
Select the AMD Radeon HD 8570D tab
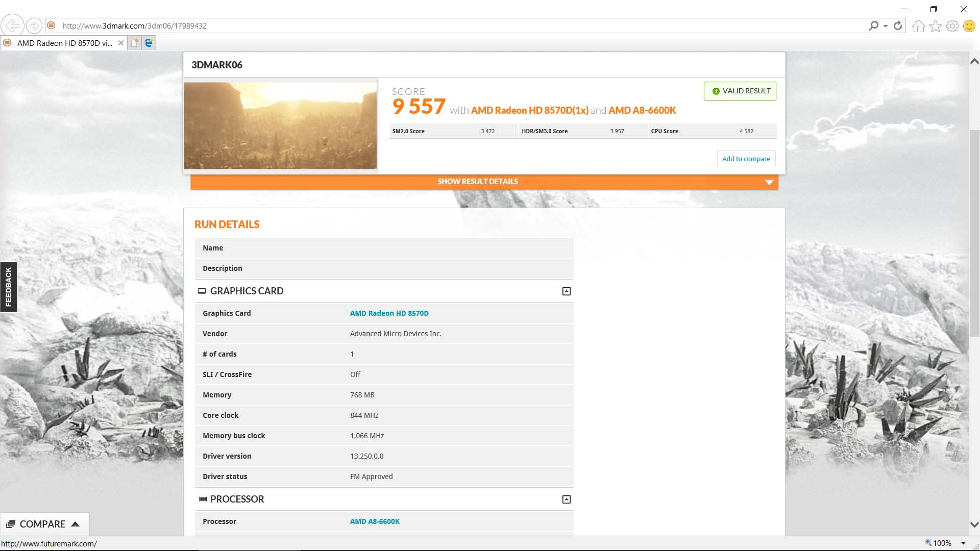(x=64, y=43)
